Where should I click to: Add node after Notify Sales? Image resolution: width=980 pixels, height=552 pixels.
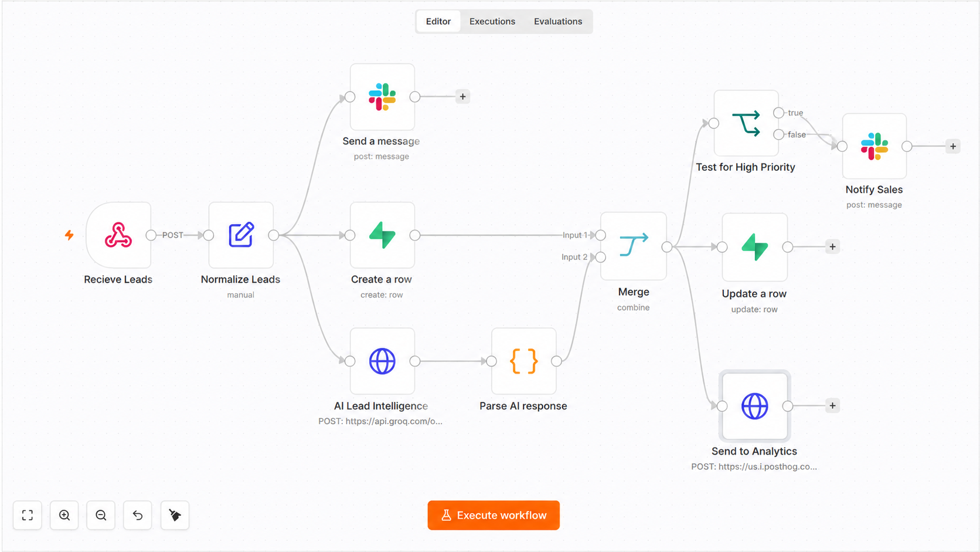953,146
